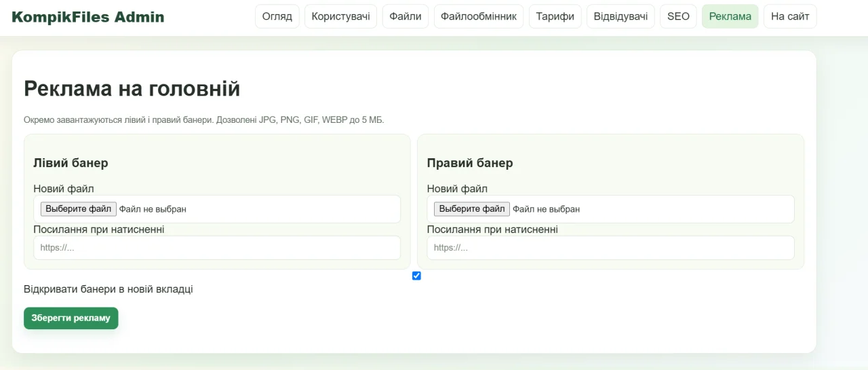The height and width of the screenshot is (370, 868).
Task: Go to the SEO tab
Action: 678,16
